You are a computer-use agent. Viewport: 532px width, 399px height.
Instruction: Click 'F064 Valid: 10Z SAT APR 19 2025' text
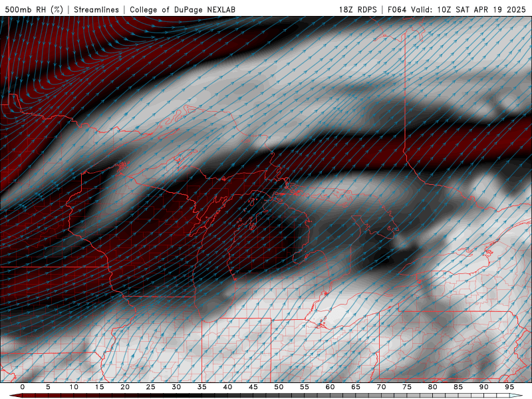457,9
